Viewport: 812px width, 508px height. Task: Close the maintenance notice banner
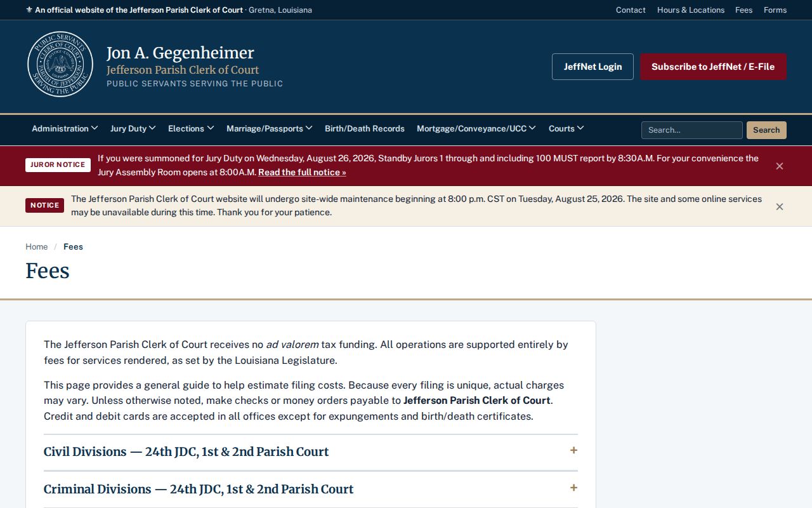point(780,206)
